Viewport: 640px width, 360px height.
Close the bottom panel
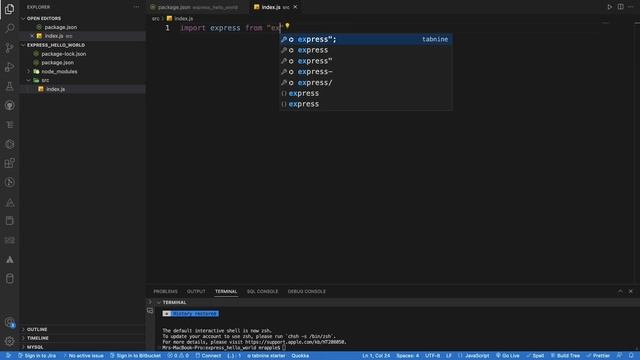[631, 291]
